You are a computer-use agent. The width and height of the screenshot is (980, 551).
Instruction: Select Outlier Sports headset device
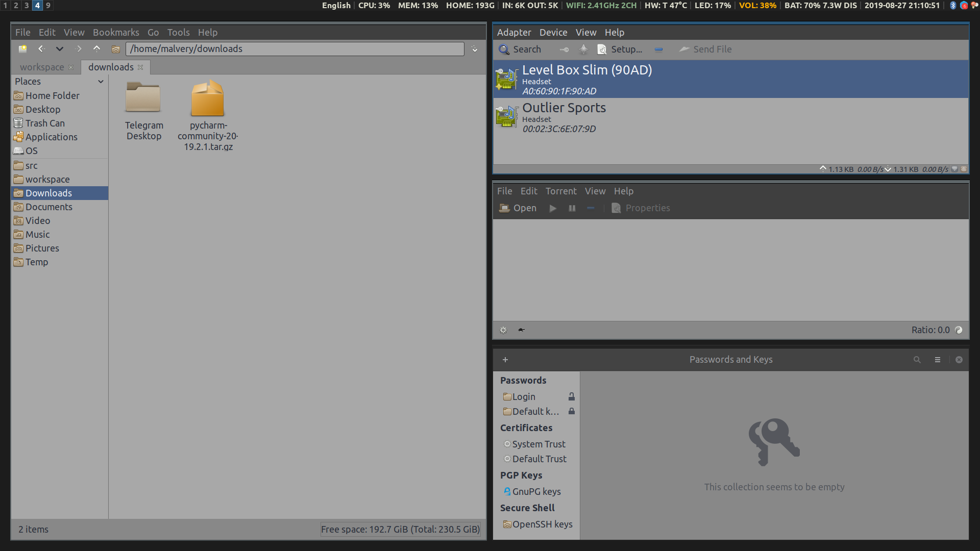[x=730, y=118]
